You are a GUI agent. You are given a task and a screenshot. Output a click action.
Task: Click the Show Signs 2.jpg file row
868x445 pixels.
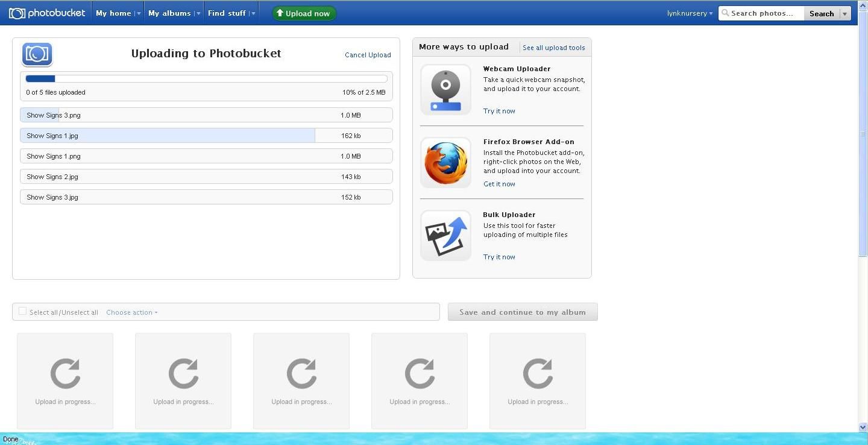206,176
